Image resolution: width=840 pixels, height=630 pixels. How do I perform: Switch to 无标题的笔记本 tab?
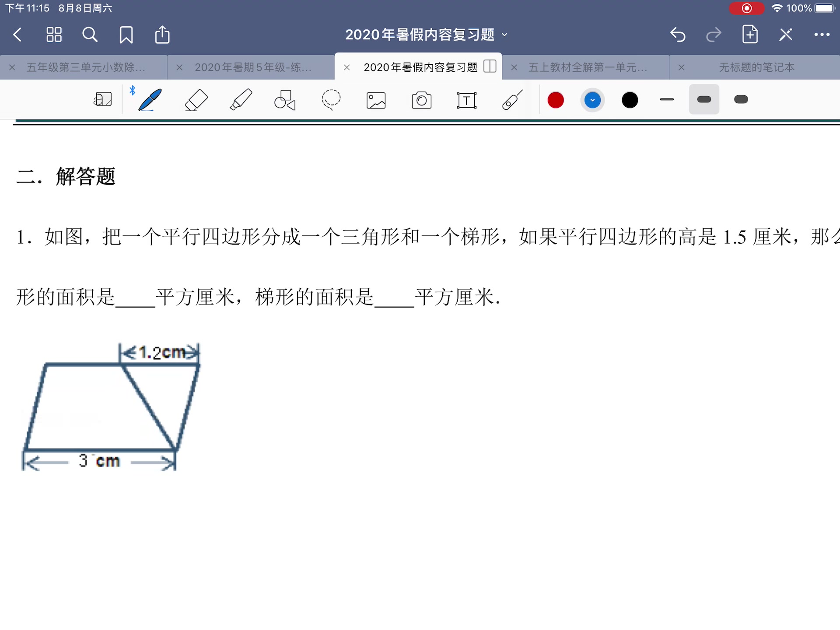click(756, 67)
